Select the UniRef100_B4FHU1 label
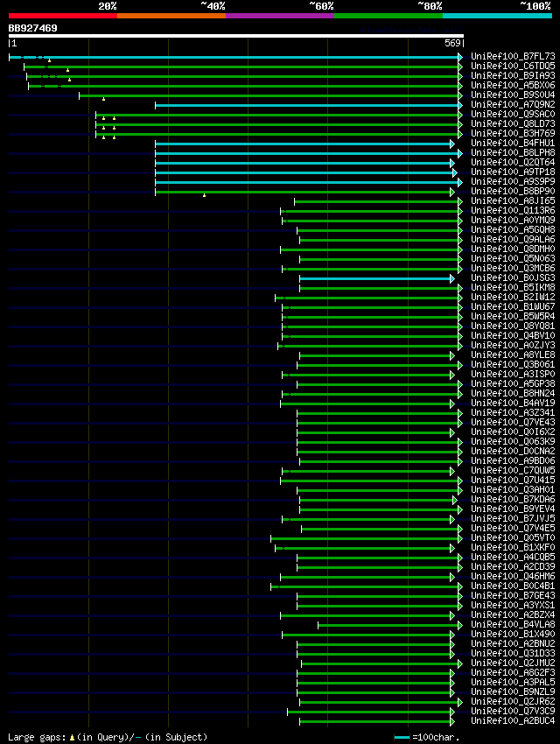 pos(513,143)
